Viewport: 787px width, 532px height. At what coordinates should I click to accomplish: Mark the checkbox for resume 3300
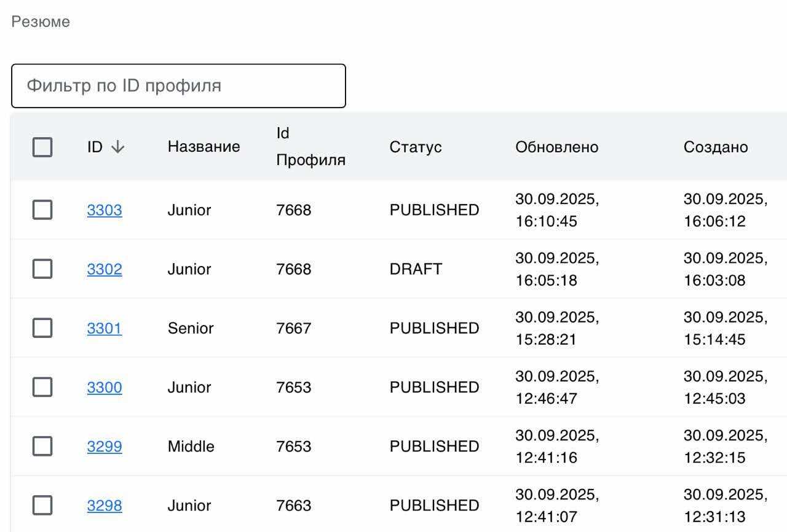tap(42, 387)
